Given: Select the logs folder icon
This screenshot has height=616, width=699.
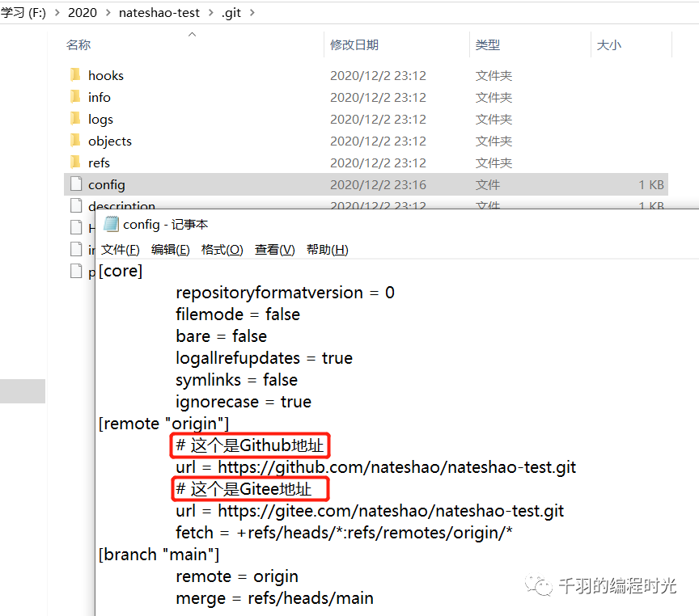Looking at the screenshot, I should (75, 119).
